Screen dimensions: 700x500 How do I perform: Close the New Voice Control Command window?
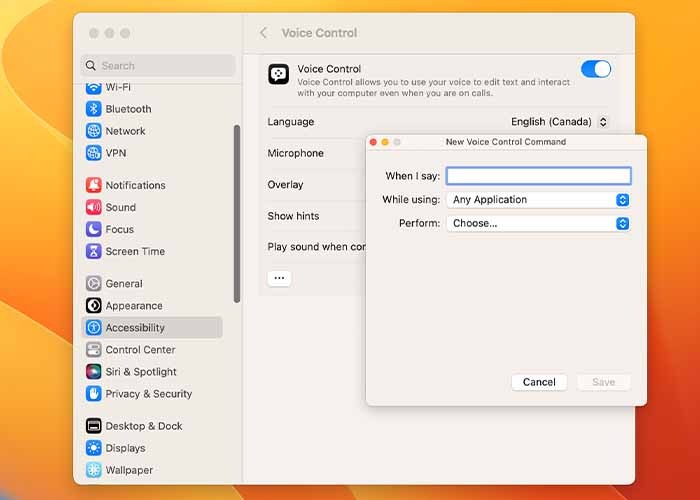tap(373, 142)
